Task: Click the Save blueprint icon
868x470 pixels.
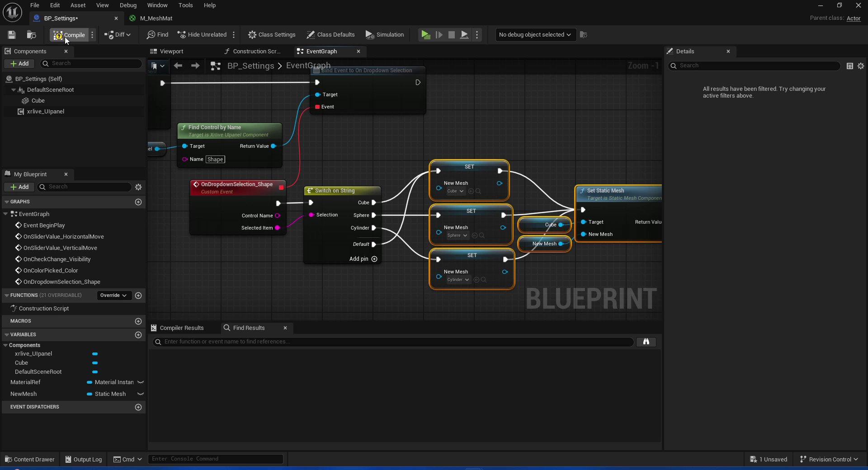Action: pyautogui.click(x=12, y=35)
